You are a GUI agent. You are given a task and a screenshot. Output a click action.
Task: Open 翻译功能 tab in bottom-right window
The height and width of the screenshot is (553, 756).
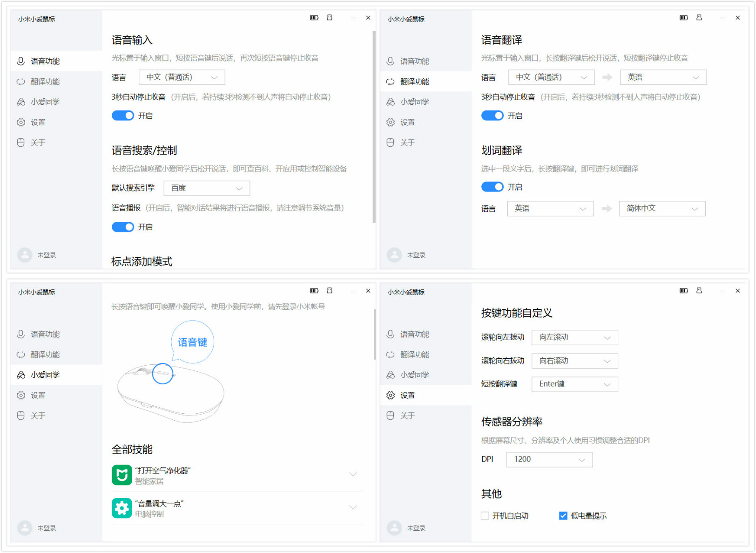tap(426, 355)
